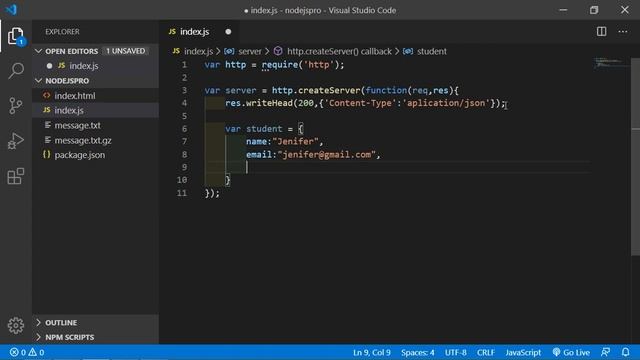Screen dimensions: 640x360
Task: Go to line via Ln 9, Col 9
Action: pos(371,352)
